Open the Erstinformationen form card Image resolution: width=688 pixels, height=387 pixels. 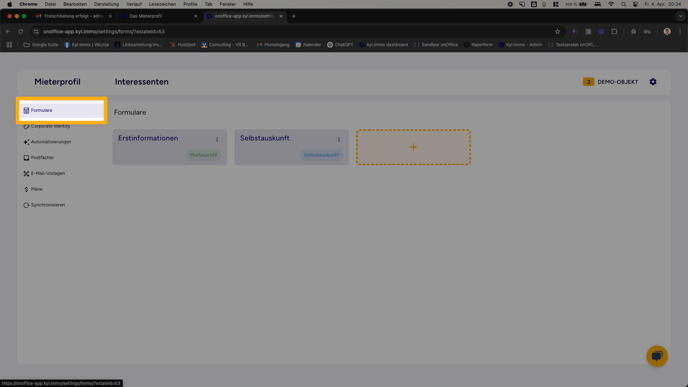click(x=170, y=147)
